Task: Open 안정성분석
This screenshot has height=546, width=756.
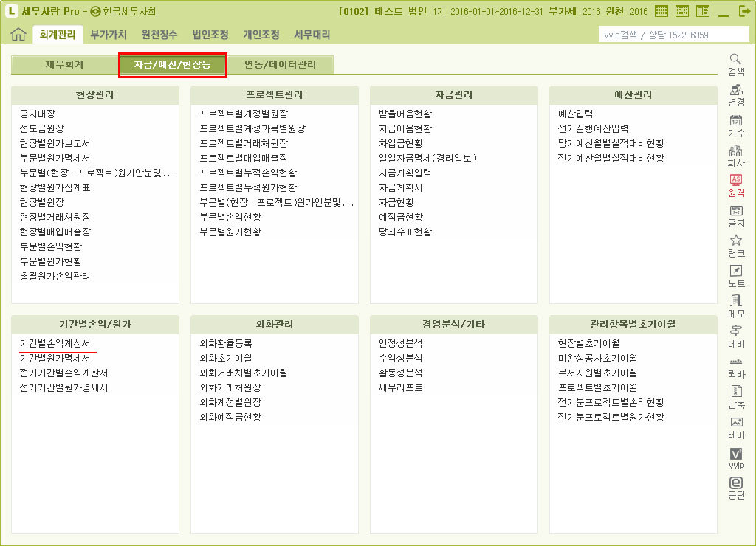Action: click(x=401, y=343)
